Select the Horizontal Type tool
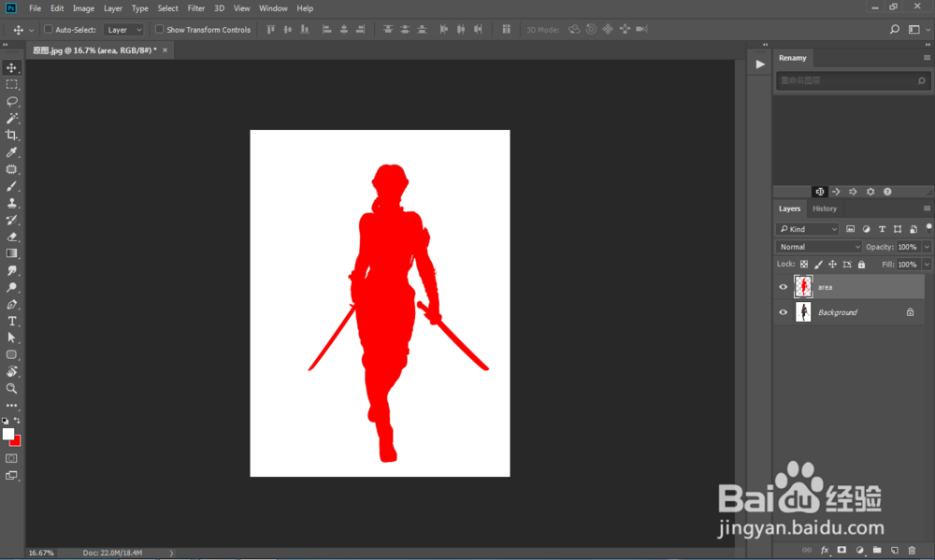The image size is (935, 560). pos(12,321)
